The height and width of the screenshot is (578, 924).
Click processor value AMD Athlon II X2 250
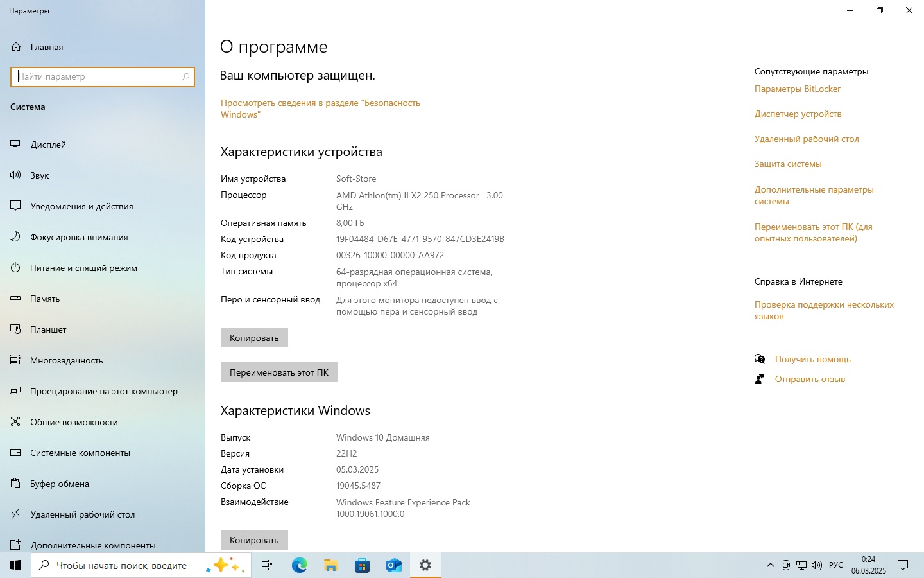click(x=420, y=201)
